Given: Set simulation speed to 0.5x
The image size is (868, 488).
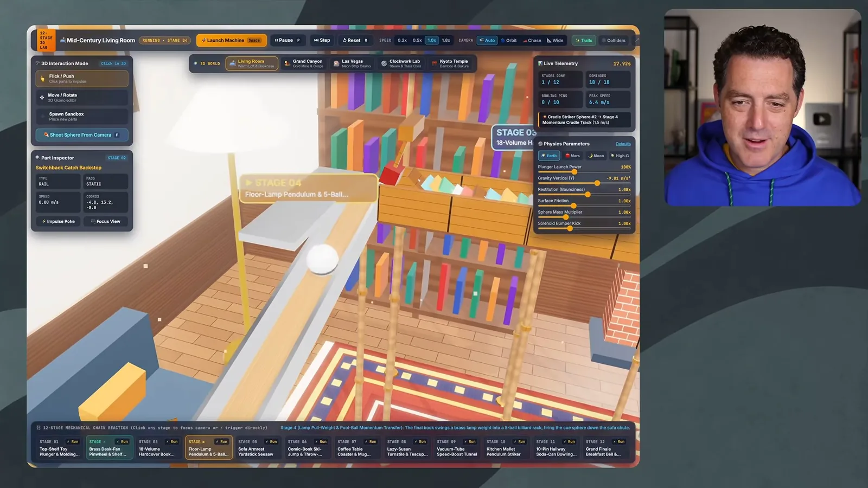Looking at the screenshot, I should (x=417, y=40).
